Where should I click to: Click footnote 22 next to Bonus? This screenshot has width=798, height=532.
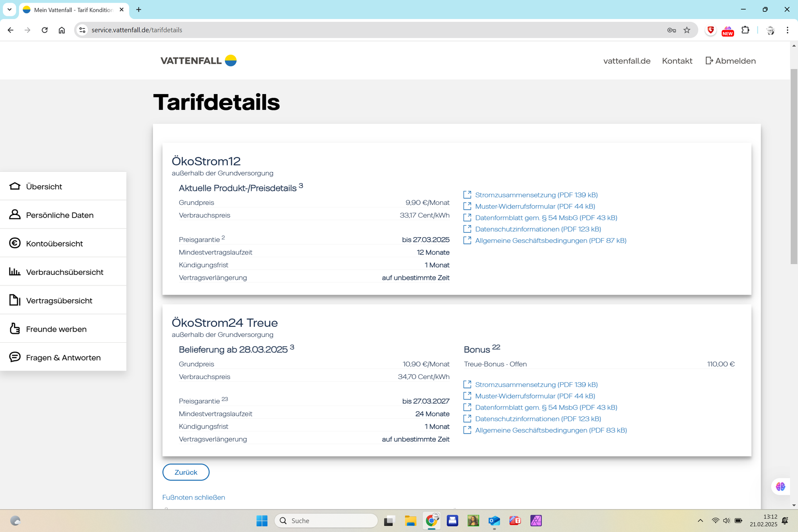pyautogui.click(x=496, y=347)
